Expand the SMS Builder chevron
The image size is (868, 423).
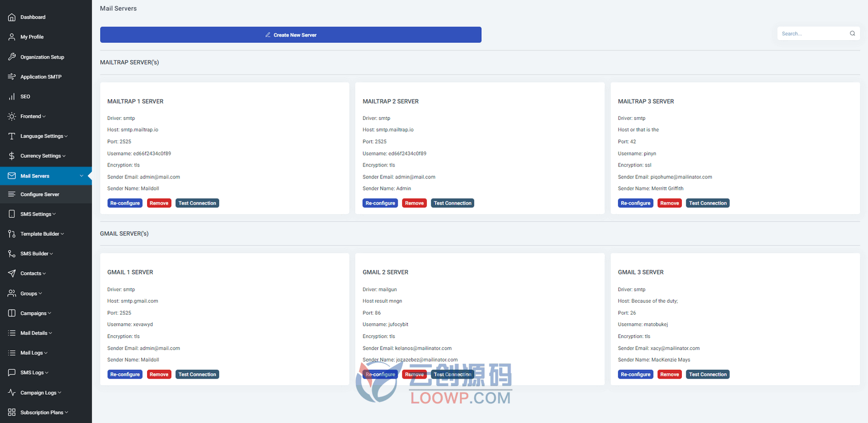52,254
